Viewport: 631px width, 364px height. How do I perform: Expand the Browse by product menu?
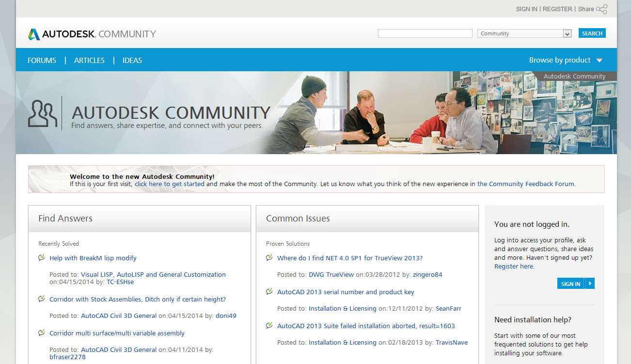click(x=566, y=60)
